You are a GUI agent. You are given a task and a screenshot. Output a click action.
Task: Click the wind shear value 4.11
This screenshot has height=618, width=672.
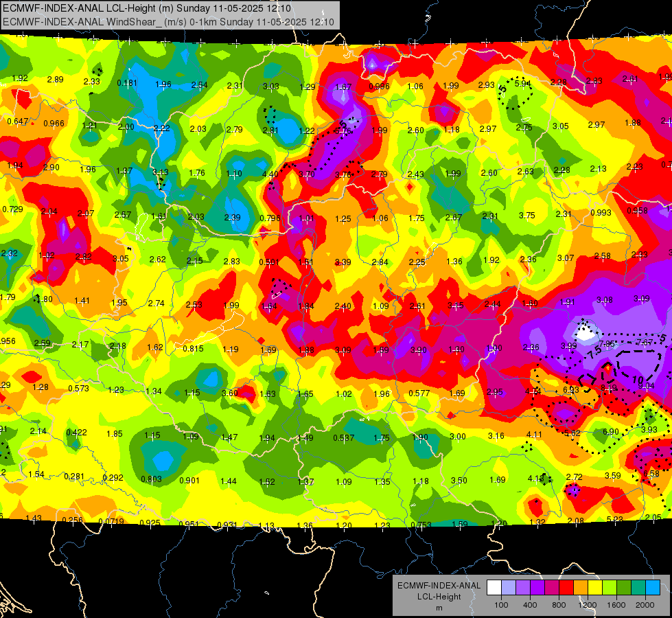click(535, 435)
